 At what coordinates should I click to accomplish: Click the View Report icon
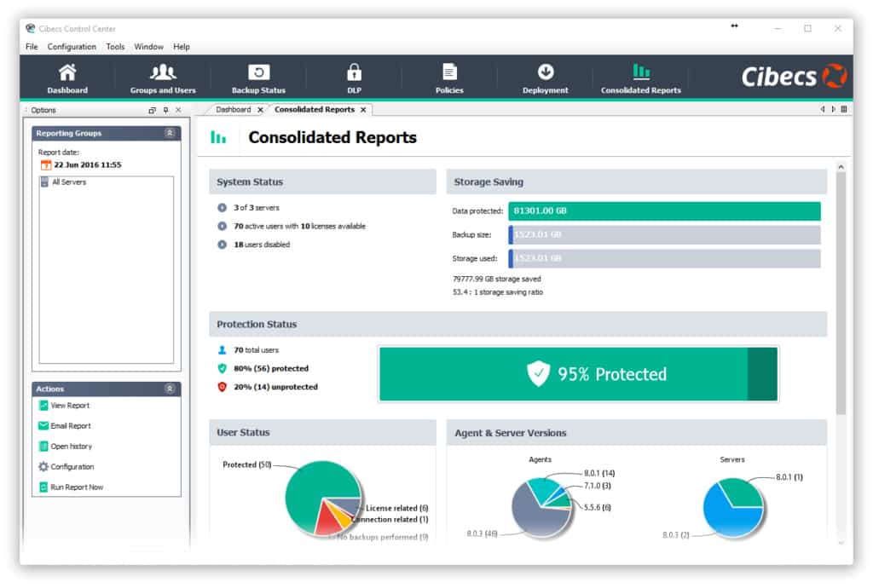(43, 406)
